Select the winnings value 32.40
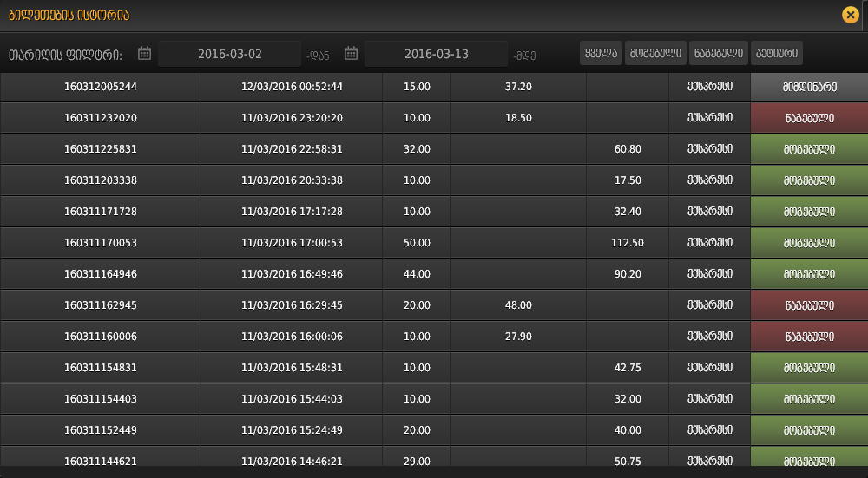The width and height of the screenshot is (868, 478). pos(628,212)
